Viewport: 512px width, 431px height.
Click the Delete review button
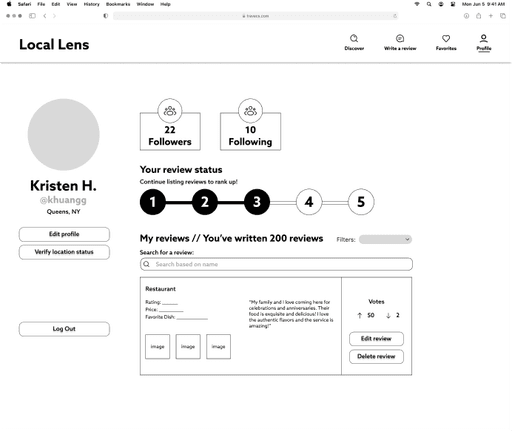click(376, 356)
